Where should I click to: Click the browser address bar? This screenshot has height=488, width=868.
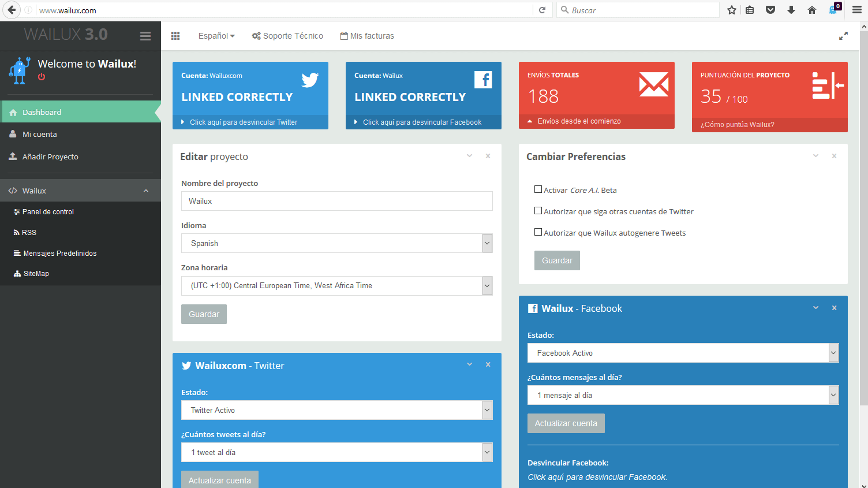(x=285, y=10)
